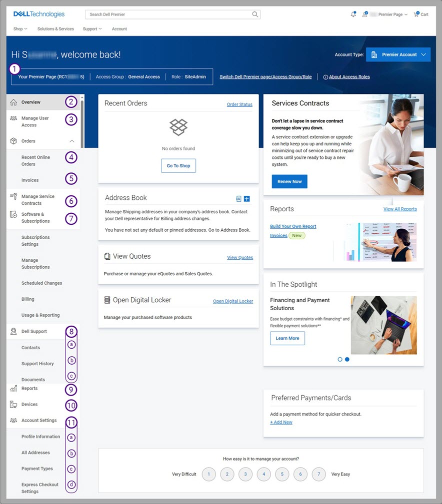Click the blue plus icon to add an address

246,198
